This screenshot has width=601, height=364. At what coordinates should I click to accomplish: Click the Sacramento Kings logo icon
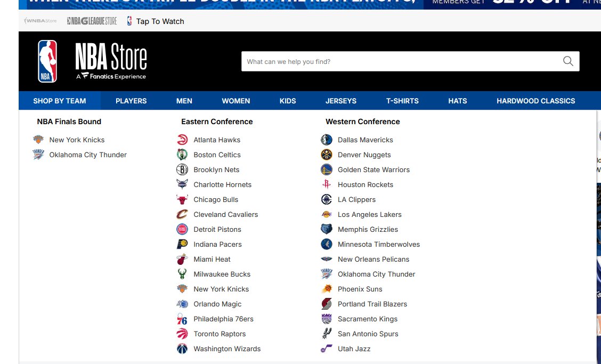tap(326, 319)
